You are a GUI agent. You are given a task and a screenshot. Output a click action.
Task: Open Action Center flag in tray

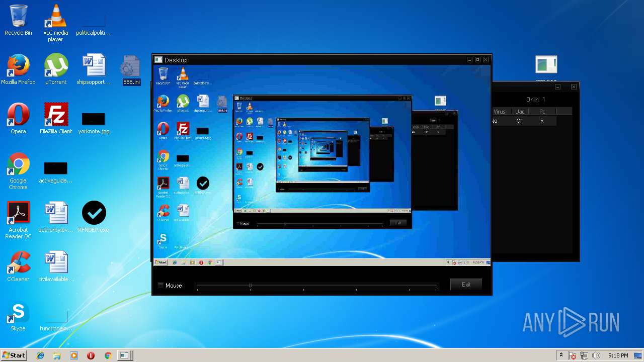[x=573, y=355]
